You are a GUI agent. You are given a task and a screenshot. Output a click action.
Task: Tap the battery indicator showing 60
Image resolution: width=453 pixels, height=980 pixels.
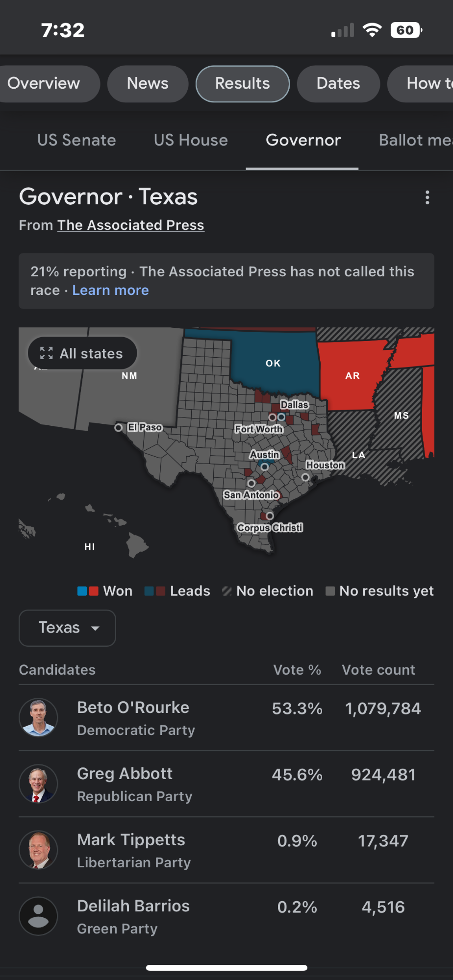(x=406, y=30)
